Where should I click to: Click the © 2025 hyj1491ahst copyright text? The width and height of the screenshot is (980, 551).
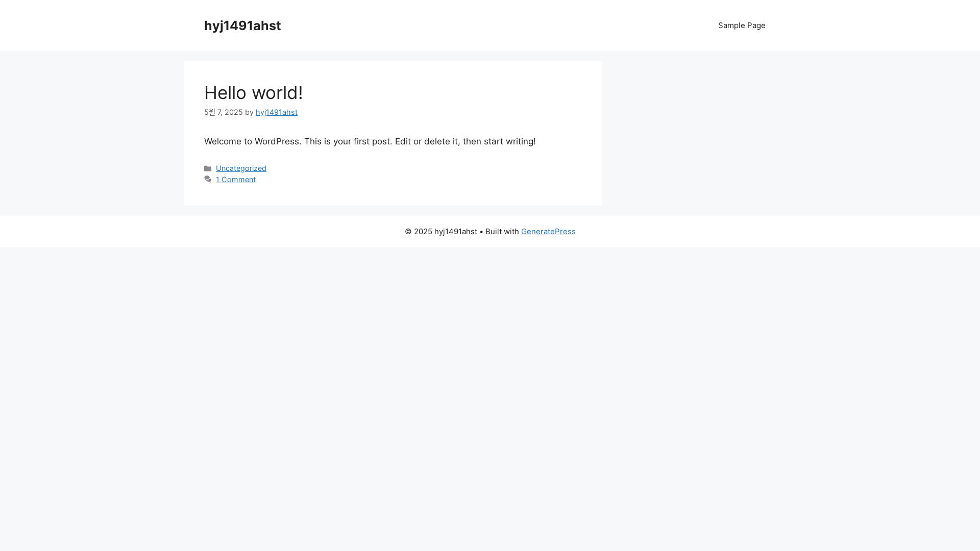pos(441,232)
